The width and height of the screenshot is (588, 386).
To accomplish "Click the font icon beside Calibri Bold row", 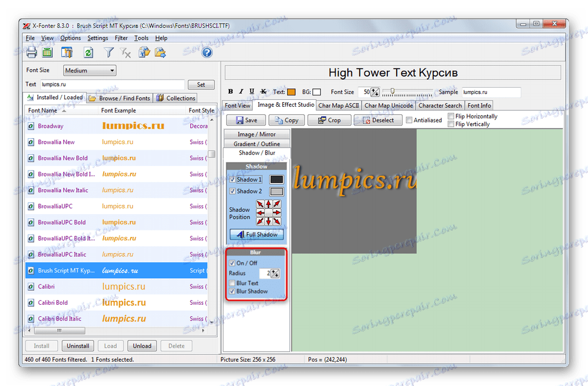I will 31,302.
